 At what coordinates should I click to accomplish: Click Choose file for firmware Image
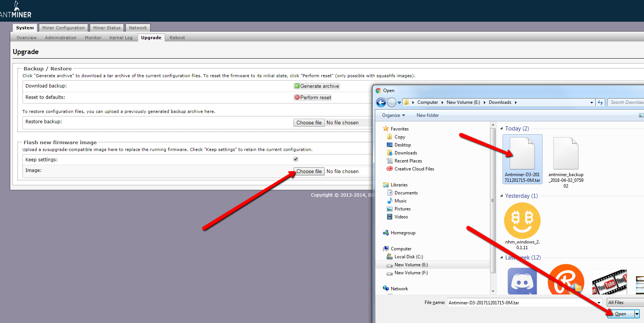click(309, 172)
